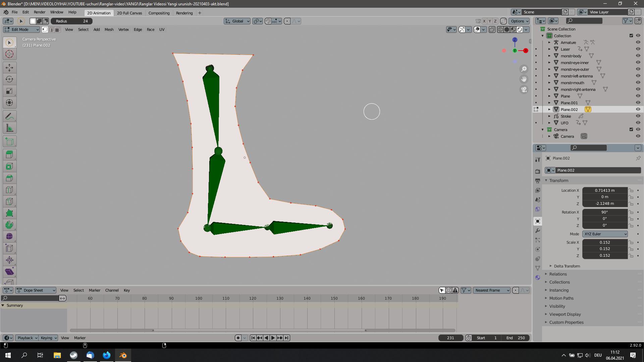Select the Inset Faces tool
This screenshot has height=362, width=644.
[9, 166]
